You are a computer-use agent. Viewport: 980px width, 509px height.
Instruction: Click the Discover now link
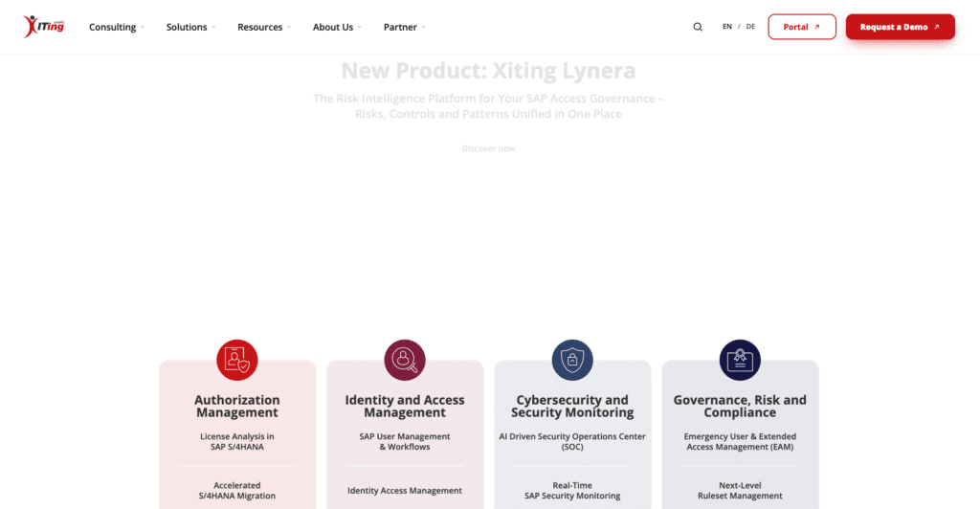tap(489, 148)
